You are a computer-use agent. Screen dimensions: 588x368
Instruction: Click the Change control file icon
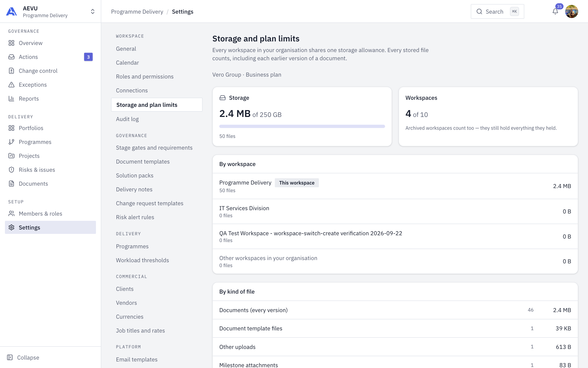[11, 71]
